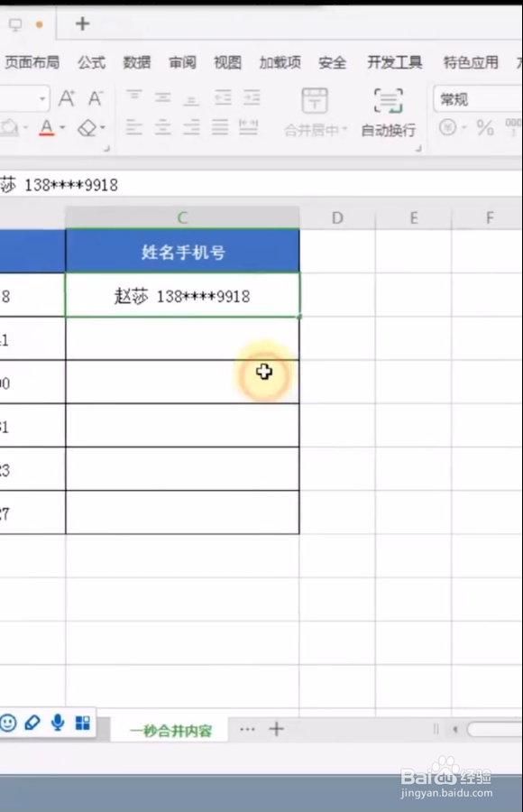Apply red font color with the A icon
Image resolution: width=523 pixels, height=812 pixels.
click(x=47, y=127)
